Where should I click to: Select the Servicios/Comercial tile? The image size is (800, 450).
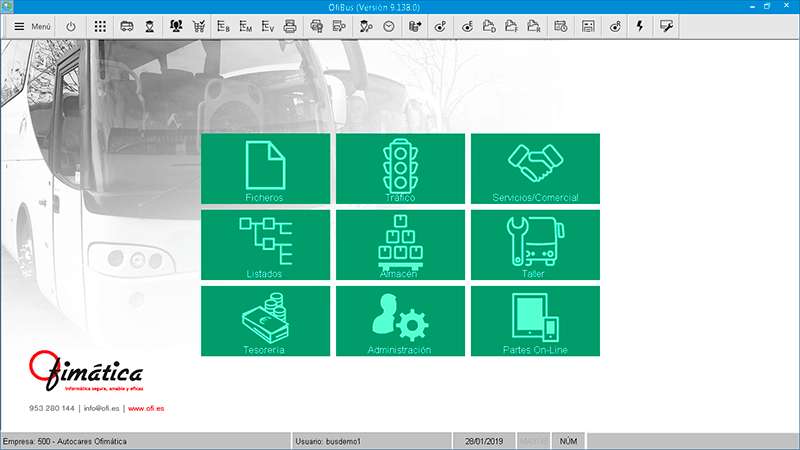point(535,169)
